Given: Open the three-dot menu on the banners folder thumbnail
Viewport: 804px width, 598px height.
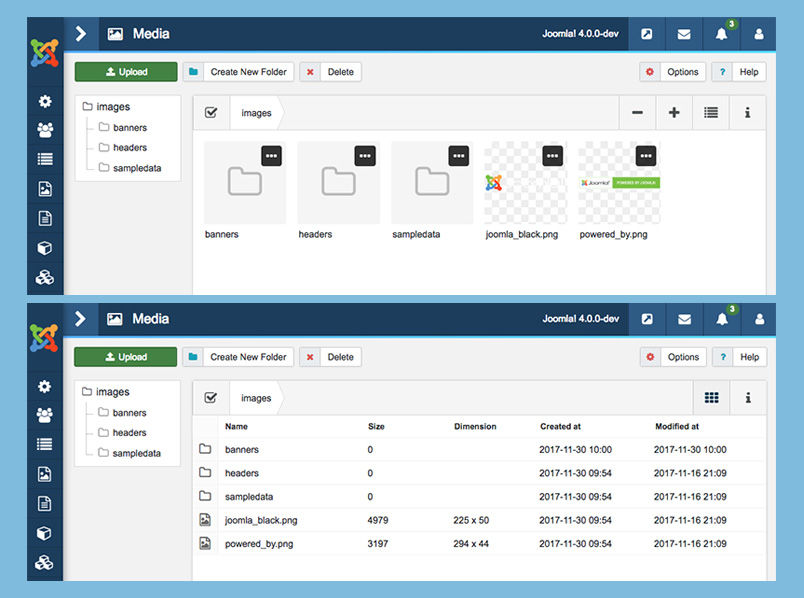Looking at the screenshot, I should click(271, 156).
